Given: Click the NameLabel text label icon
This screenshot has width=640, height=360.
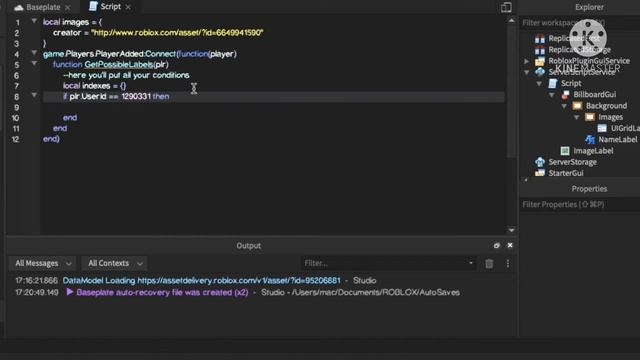Looking at the screenshot, I should 590,140.
